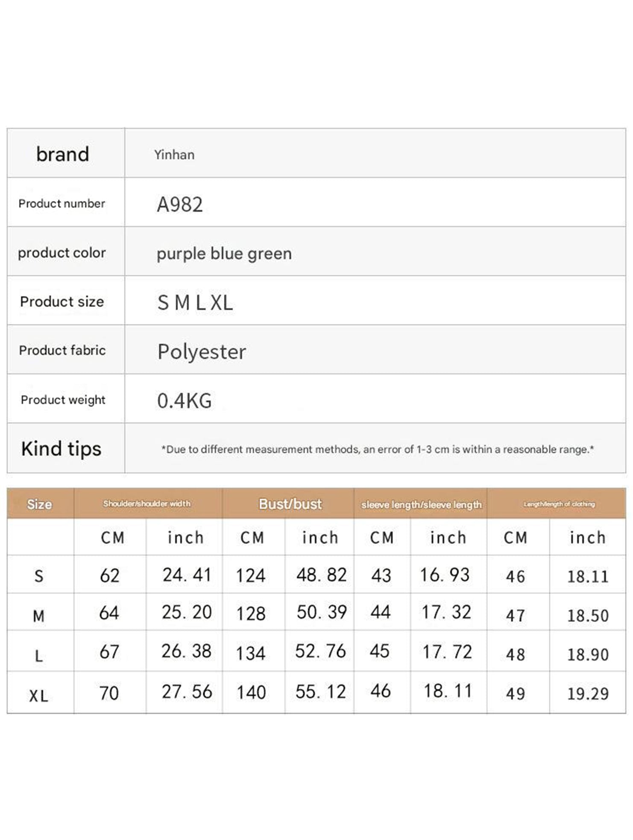
Task: Select the sleeve length column header
Action: pyautogui.click(x=421, y=505)
